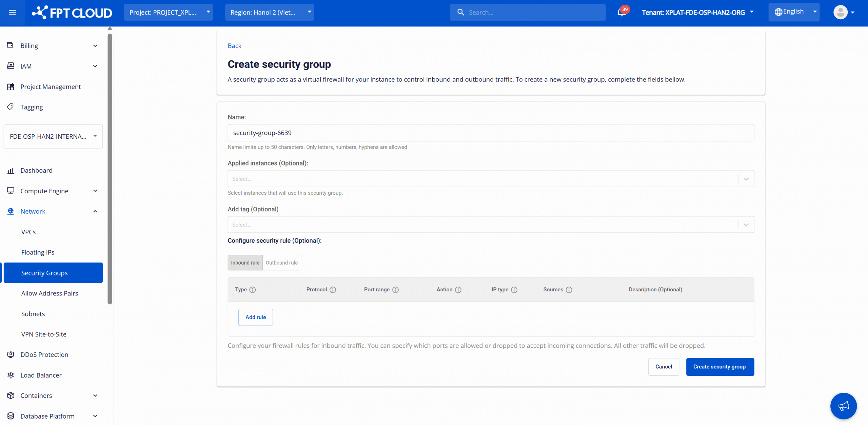Image resolution: width=868 pixels, height=425 pixels.
Task: Click the Add rule button
Action: click(x=255, y=317)
